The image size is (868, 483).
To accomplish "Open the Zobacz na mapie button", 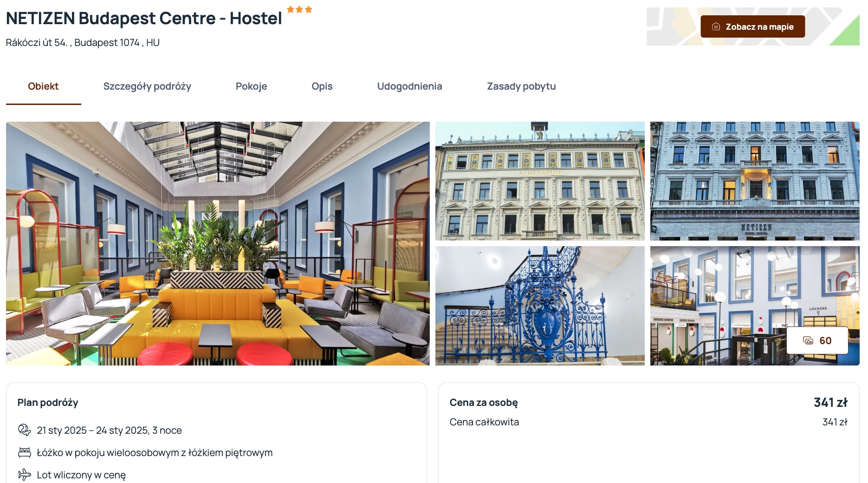I will coord(753,27).
